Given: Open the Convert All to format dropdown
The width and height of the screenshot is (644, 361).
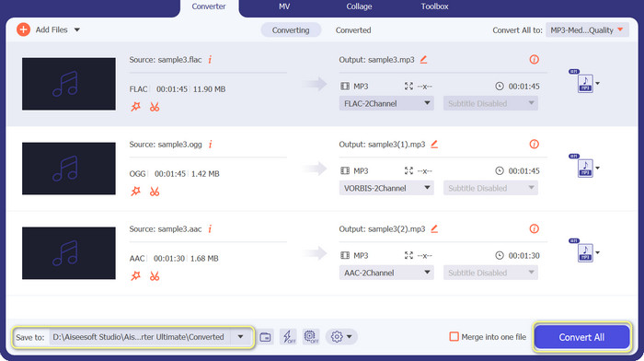Looking at the screenshot, I should (587, 30).
